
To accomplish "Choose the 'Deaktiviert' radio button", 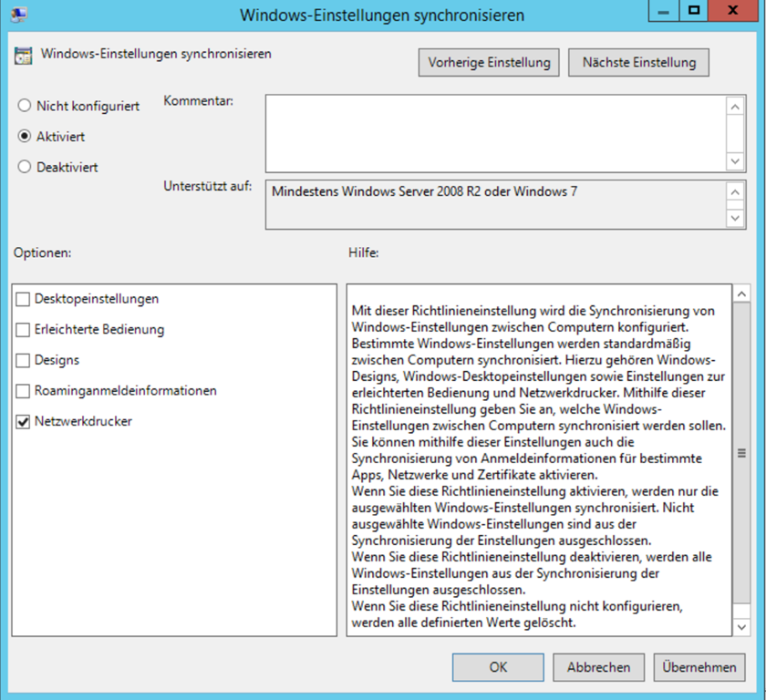I will pyautogui.click(x=25, y=168).
